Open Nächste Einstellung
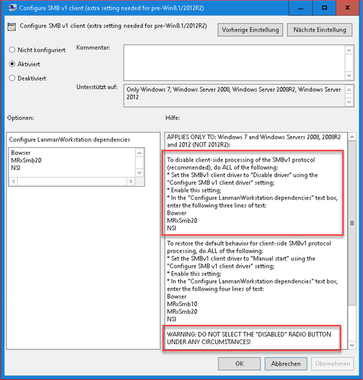This screenshot has width=363, height=380. [319, 30]
